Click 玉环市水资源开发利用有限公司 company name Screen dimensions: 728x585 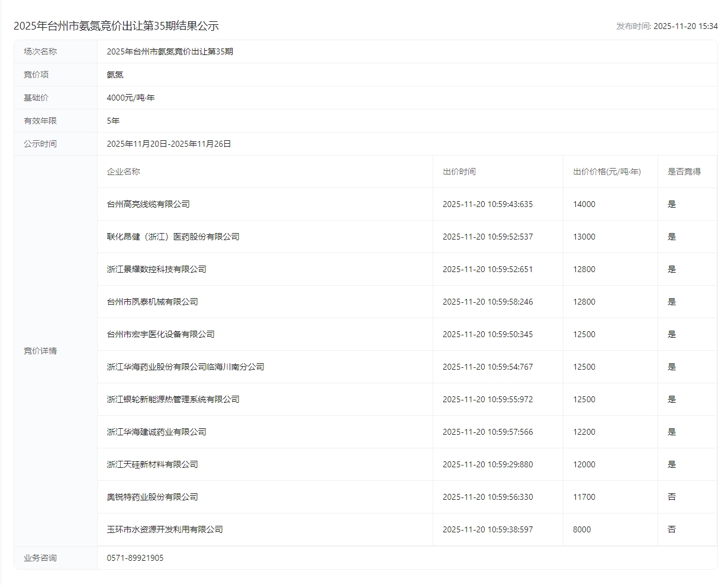tap(165, 529)
